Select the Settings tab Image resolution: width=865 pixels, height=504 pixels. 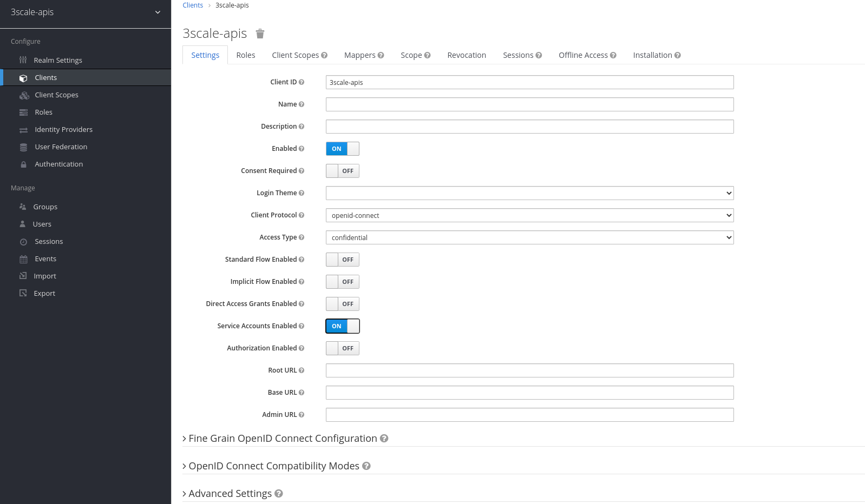[205, 55]
